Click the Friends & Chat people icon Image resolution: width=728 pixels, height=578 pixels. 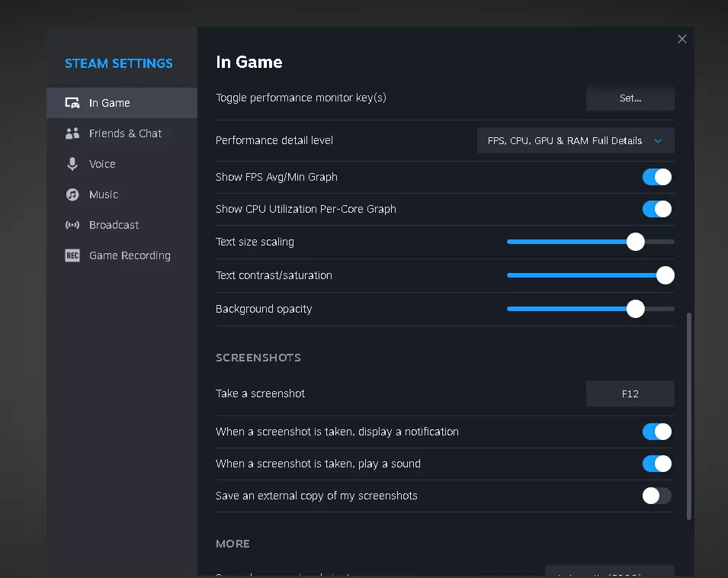[72, 133]
